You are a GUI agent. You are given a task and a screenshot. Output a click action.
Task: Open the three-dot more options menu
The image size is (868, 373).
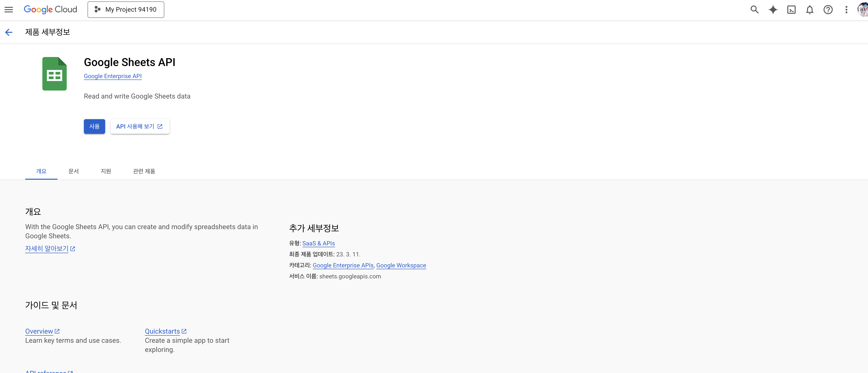[846, 9]
